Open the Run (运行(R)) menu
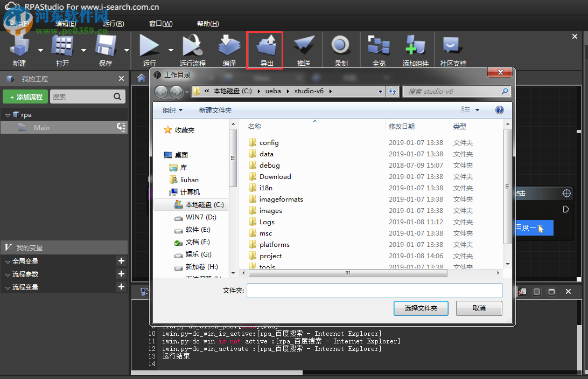Image resolution: width=588 pixels, height=379 pixels. 113,24
